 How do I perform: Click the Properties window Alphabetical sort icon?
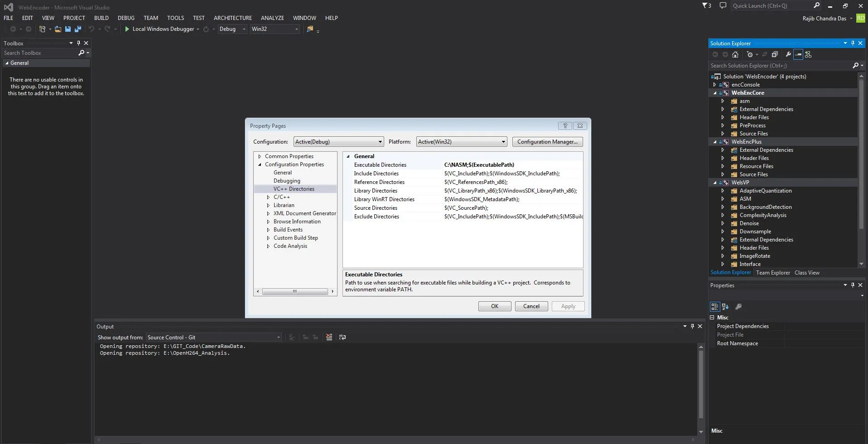[x=725, y=307]
